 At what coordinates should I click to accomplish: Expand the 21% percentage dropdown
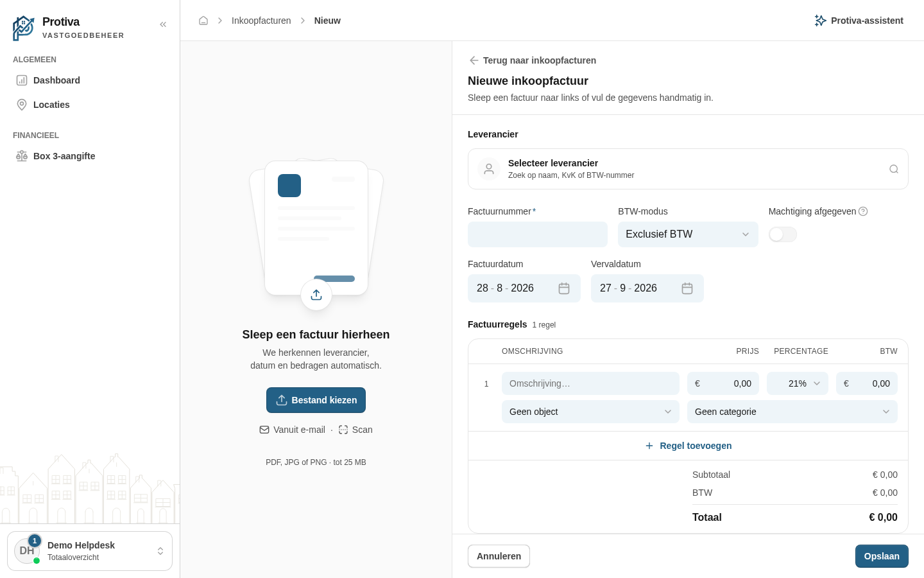798,383
